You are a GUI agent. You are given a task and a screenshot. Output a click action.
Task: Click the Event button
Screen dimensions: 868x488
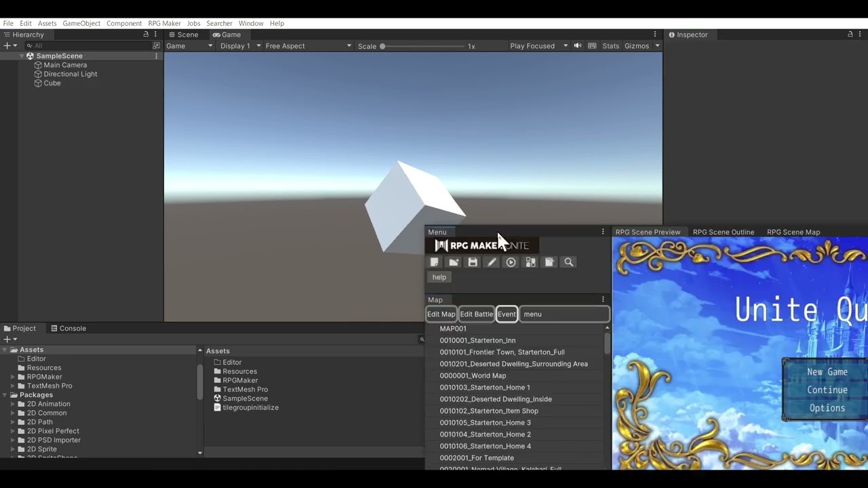[x=507, y=314]
